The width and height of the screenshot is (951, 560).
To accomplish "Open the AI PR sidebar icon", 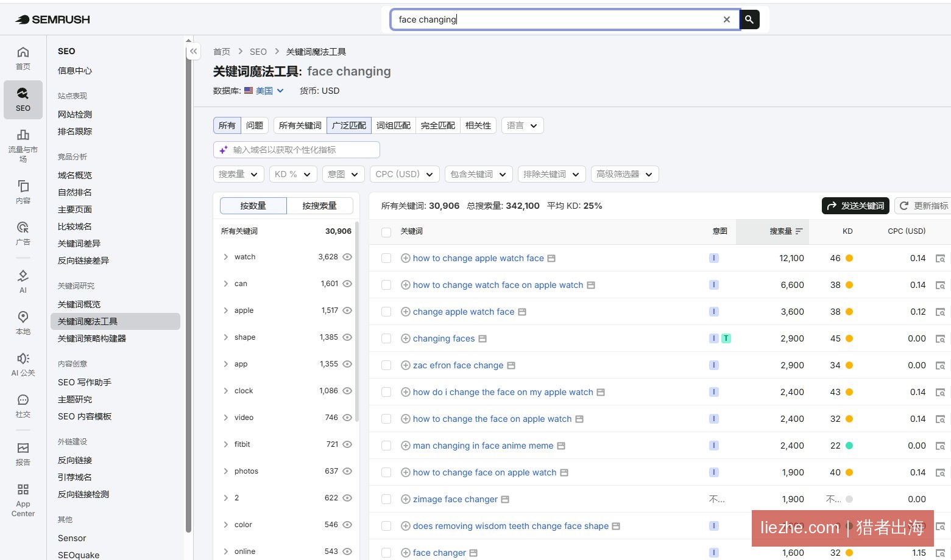I will click(x=23, y=365).
